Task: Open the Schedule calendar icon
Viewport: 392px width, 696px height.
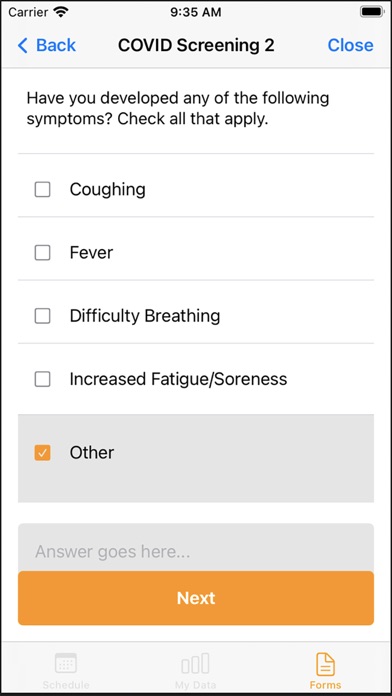Action: 66,663
